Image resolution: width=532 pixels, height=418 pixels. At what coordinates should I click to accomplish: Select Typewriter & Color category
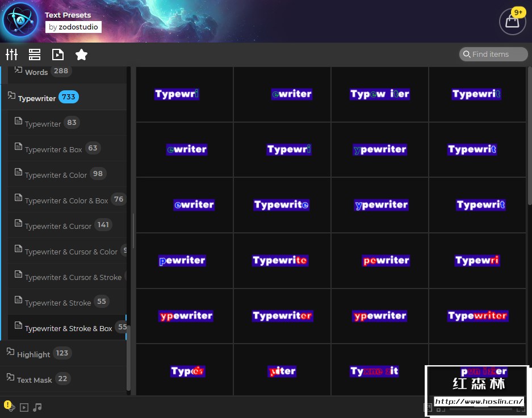click(67, 174)
